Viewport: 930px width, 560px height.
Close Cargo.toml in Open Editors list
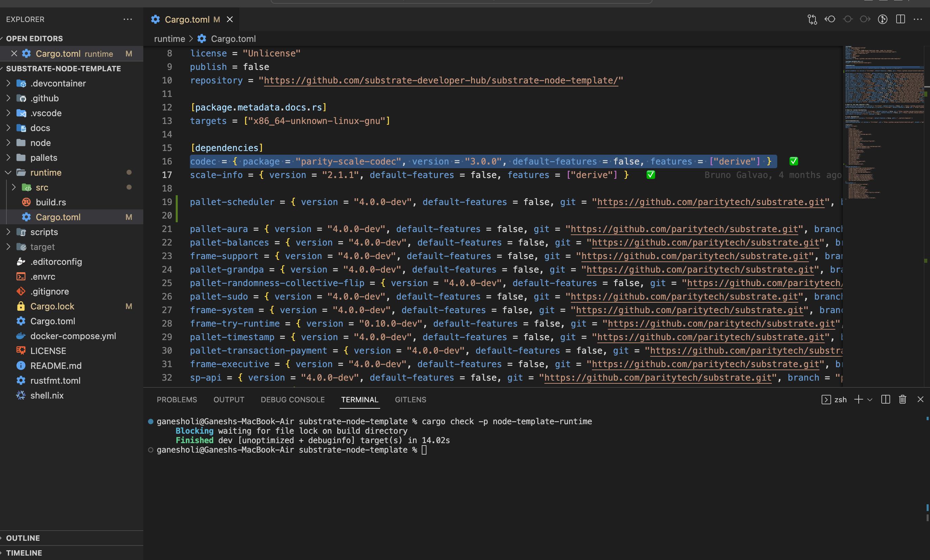(x=14, y=54)
